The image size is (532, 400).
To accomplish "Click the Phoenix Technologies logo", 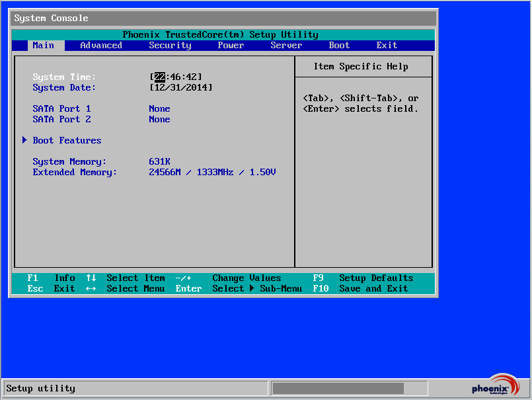I will [x=496, y=385].
